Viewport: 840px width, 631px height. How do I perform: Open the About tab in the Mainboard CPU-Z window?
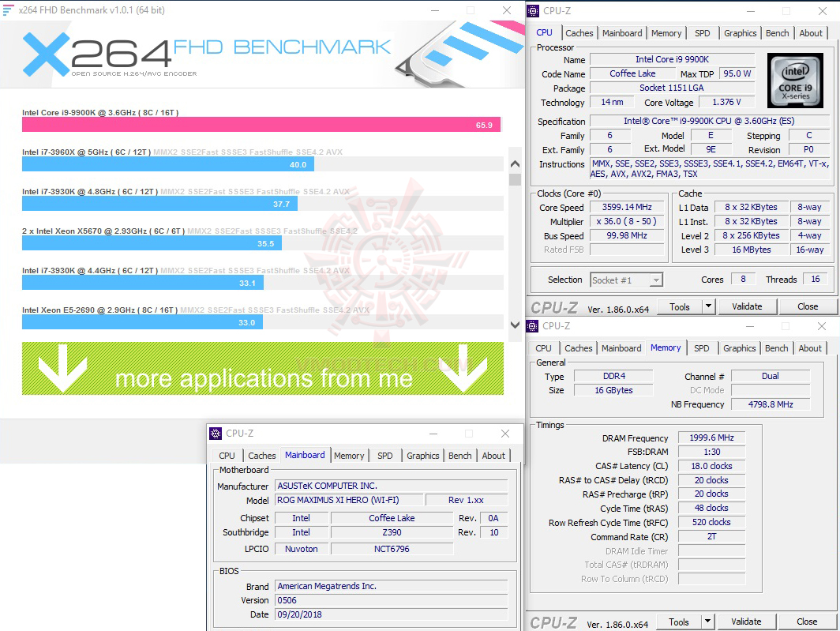493,456
